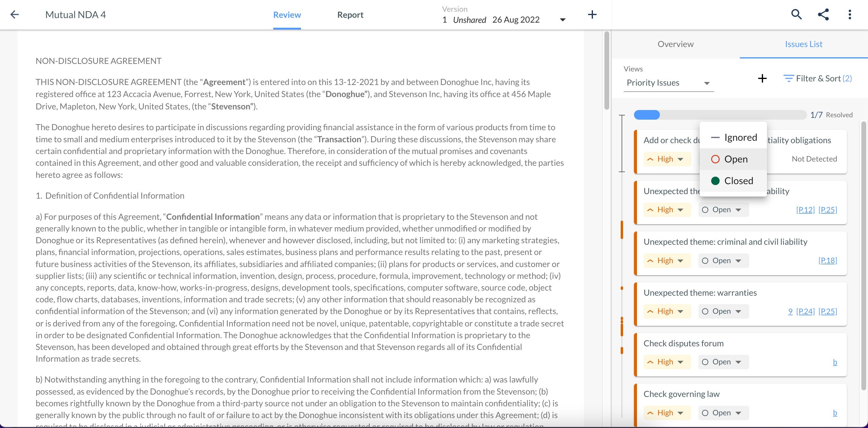Click the Filter & Sort icon
Image resolution: width=868 pixels, height=428 pixels.
(x=787, y=79)
